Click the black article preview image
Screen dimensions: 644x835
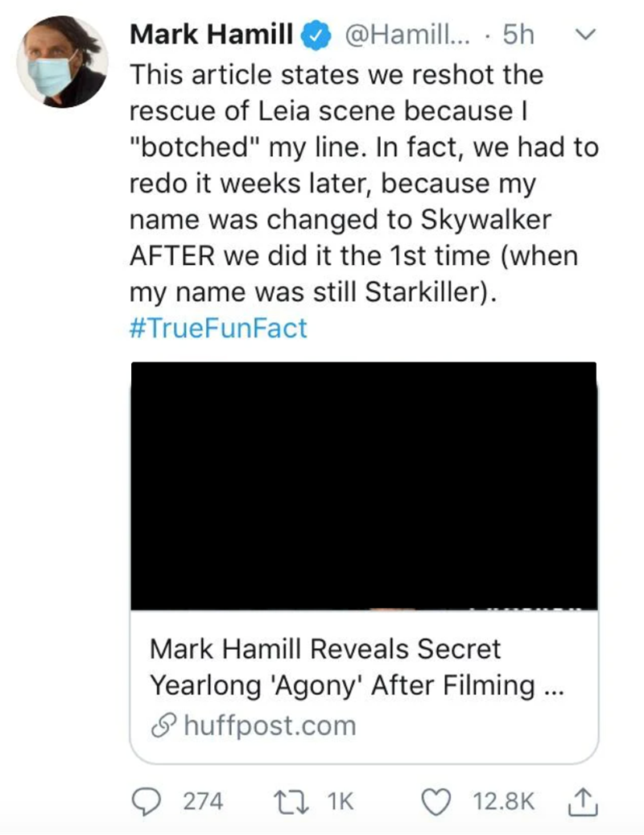click(363, 486)
